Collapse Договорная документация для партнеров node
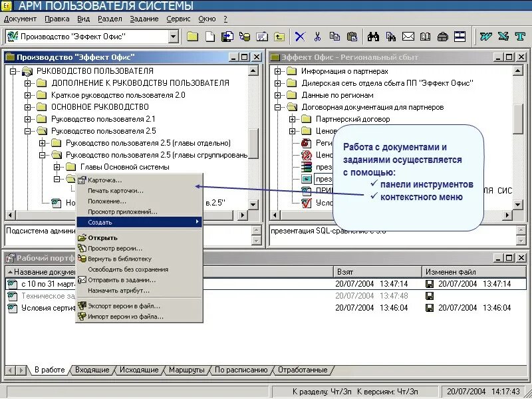Viewport: 532px width, 399px height. tap(277, 107)
